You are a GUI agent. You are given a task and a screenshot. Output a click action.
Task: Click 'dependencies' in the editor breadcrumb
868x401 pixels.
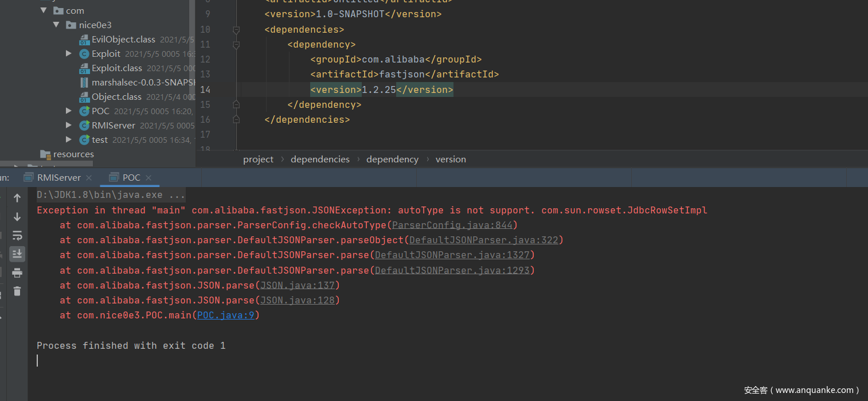coord(320,159)
